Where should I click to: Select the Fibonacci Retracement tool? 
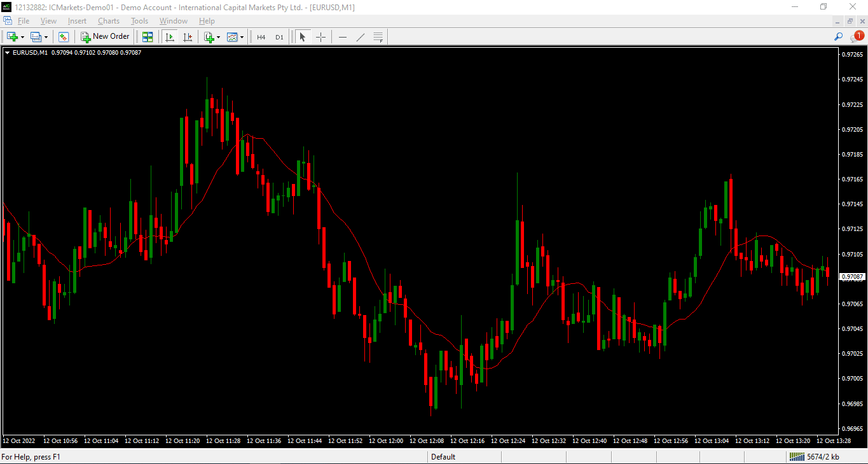tap(378, 37)
